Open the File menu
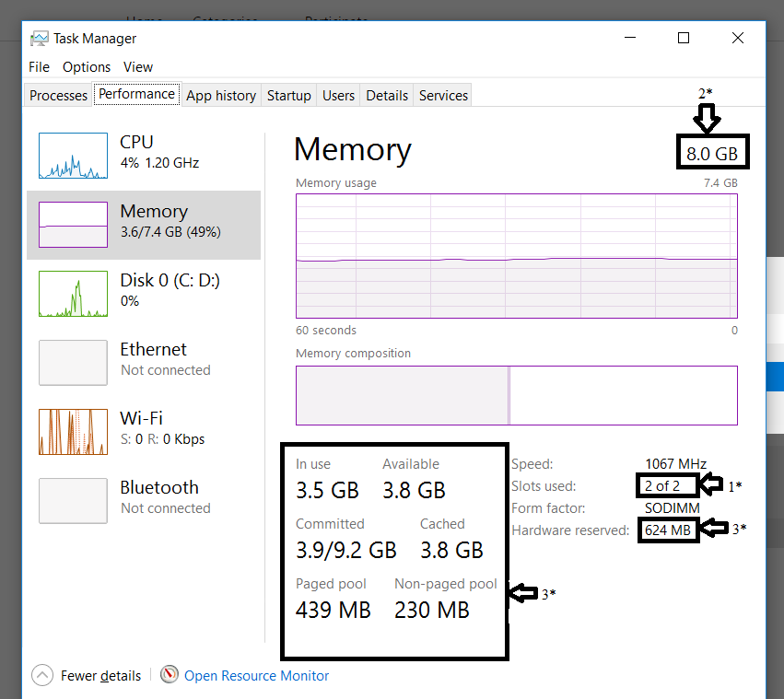Screen dimensions: 784x699 [x=39, y=67]
